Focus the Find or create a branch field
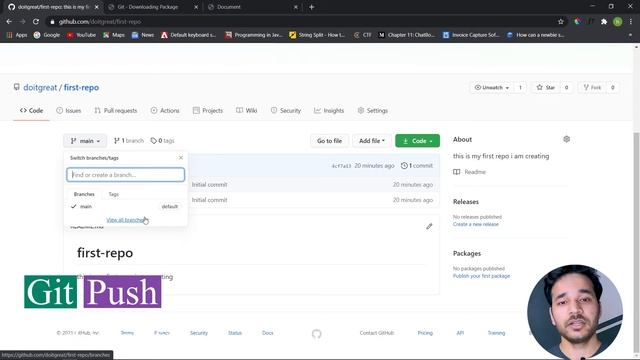This screenshot has width=640, height=360. pos(125,175)
